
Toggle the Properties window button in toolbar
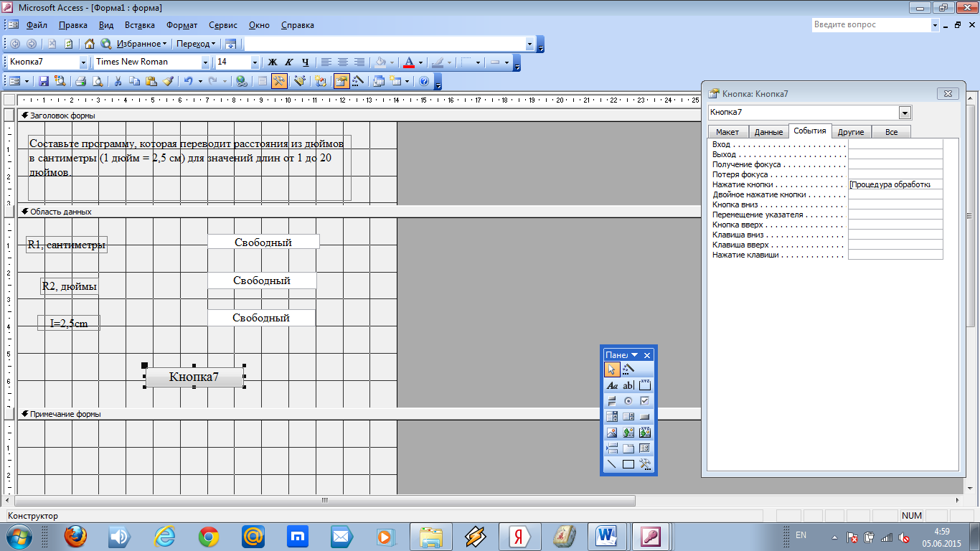tap(341, 81)
